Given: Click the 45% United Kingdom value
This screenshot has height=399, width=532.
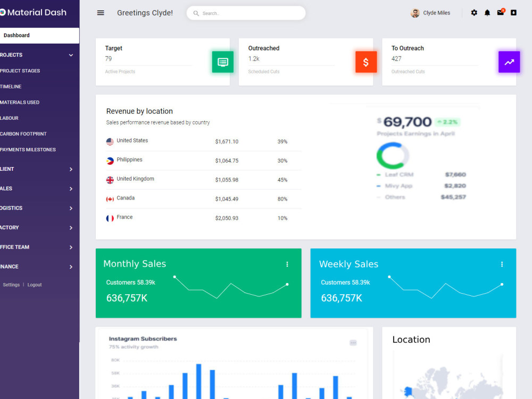Looking at the screenshot, I should (282, 180).
